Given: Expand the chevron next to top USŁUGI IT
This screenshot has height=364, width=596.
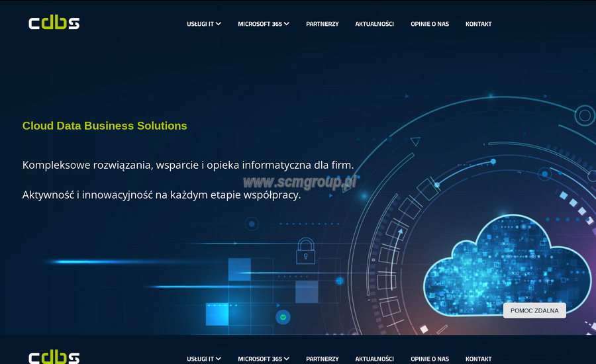Looking at the screenshot, I should [x=219, y=24].
